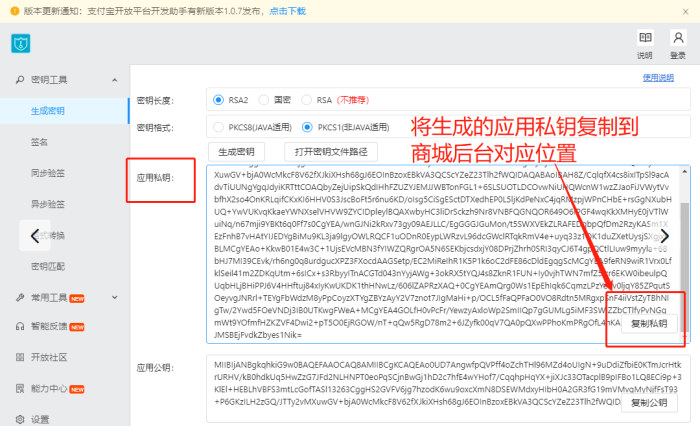Click the 设置 gear icon
Screen dimensions: 700x426
[20, 419]
